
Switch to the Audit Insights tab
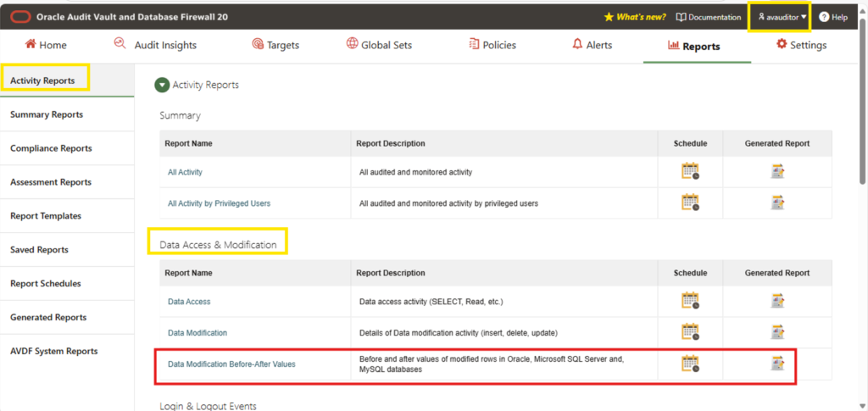click(x=155, y=45)
